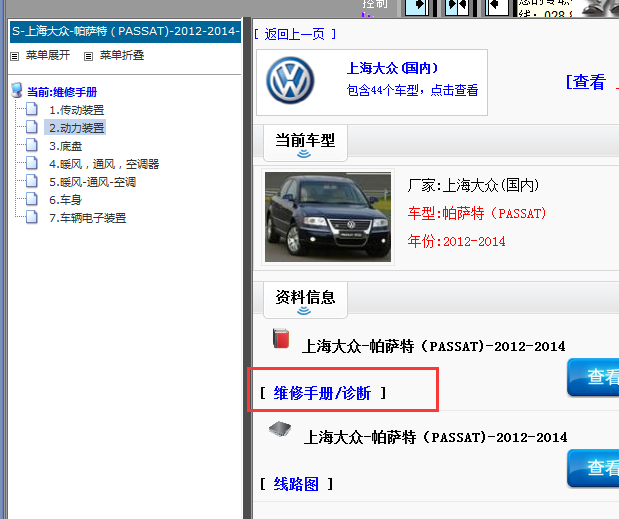Screen dimensions: 619x519
Task: Click the 菜单展开 list icon
Action: [x=15, y=56]
